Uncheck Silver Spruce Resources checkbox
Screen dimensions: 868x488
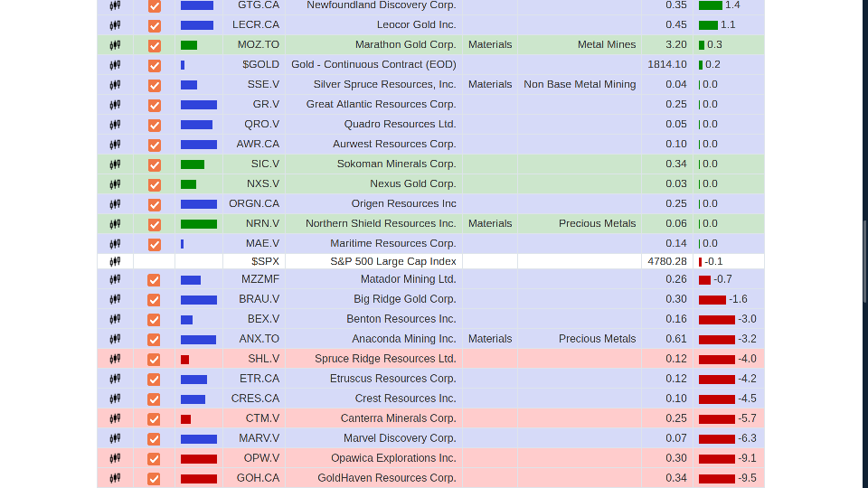point(154,86)
